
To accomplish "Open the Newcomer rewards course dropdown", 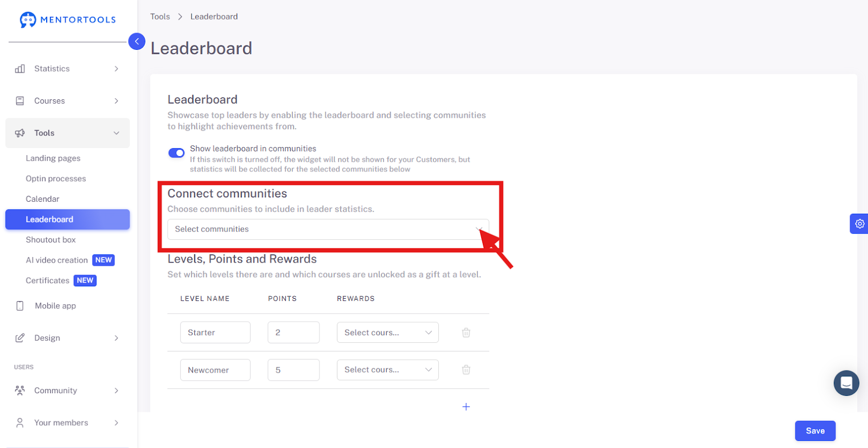I will 388,370.
